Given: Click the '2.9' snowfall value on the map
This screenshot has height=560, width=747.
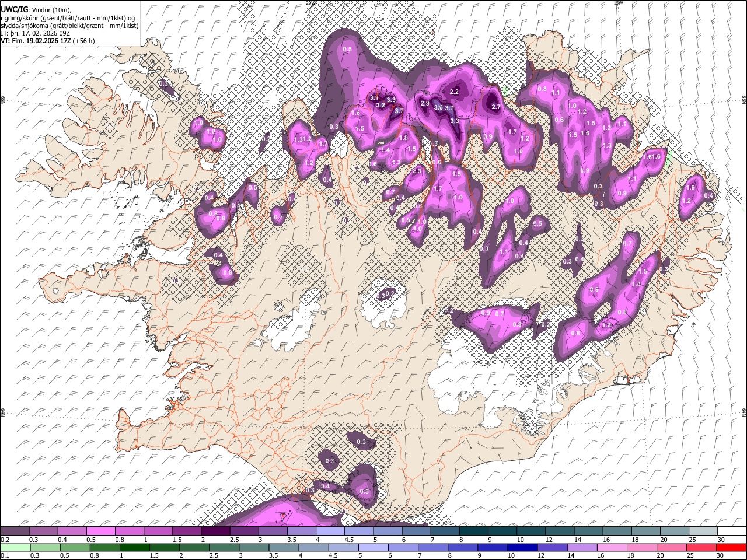Looking at the screenshot, I should (425, 104).
